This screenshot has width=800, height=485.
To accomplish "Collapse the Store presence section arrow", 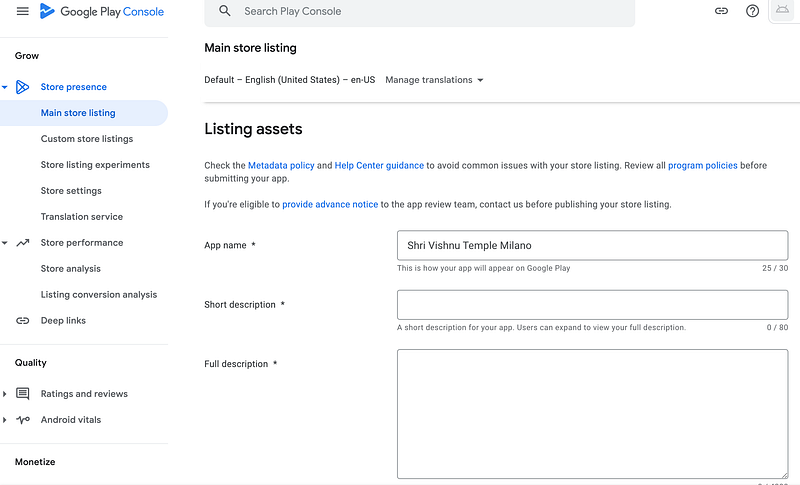I will click(5, 87).
